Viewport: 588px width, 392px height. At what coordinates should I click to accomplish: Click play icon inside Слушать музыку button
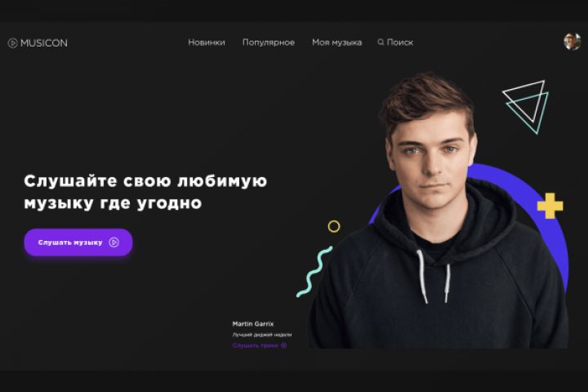coord(114,243)
